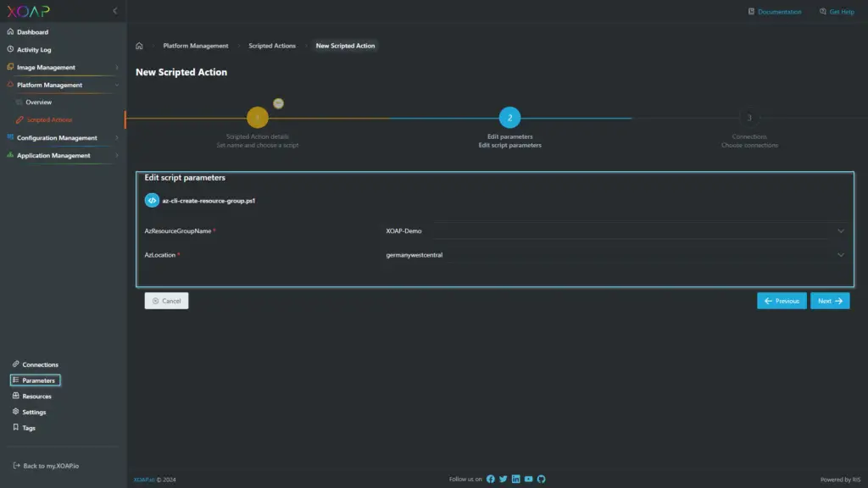Open the Twitter icon in footer
868x488 pixels.
click(x=504, y=480)
